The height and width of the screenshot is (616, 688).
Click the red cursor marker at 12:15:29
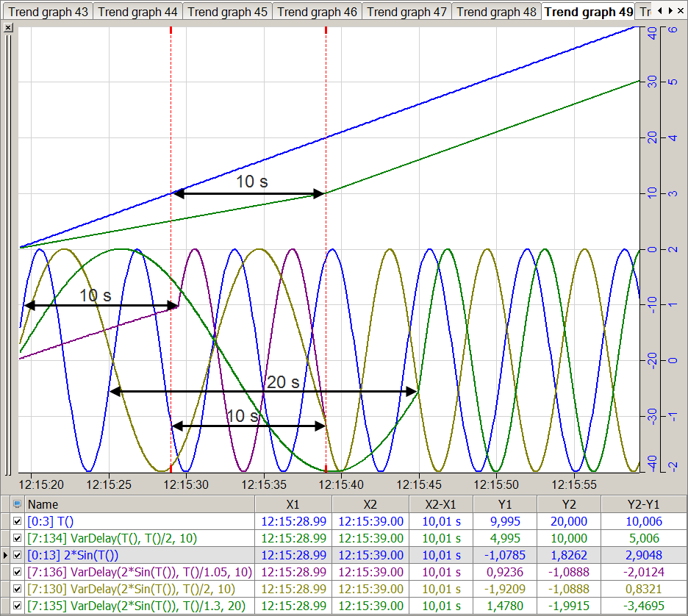click(171, 30)
